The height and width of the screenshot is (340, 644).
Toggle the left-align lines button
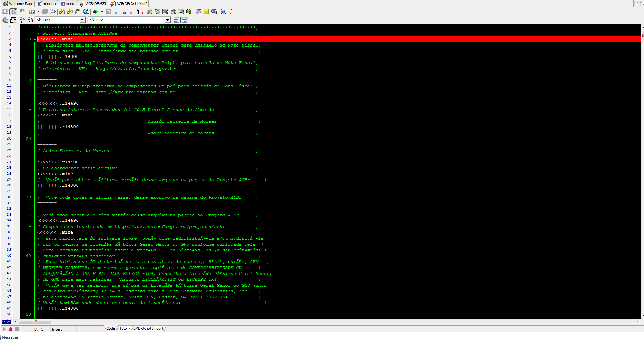(176, 20)
